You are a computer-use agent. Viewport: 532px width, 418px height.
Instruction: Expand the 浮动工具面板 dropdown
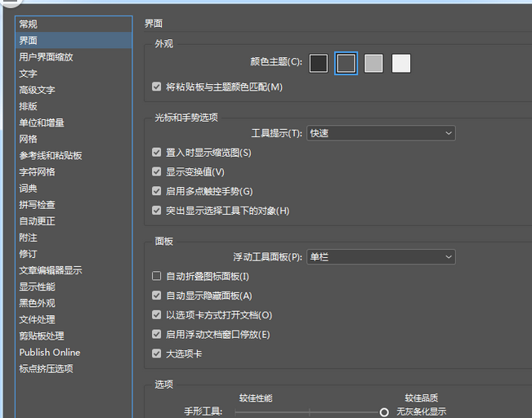[x=381, y=257]
